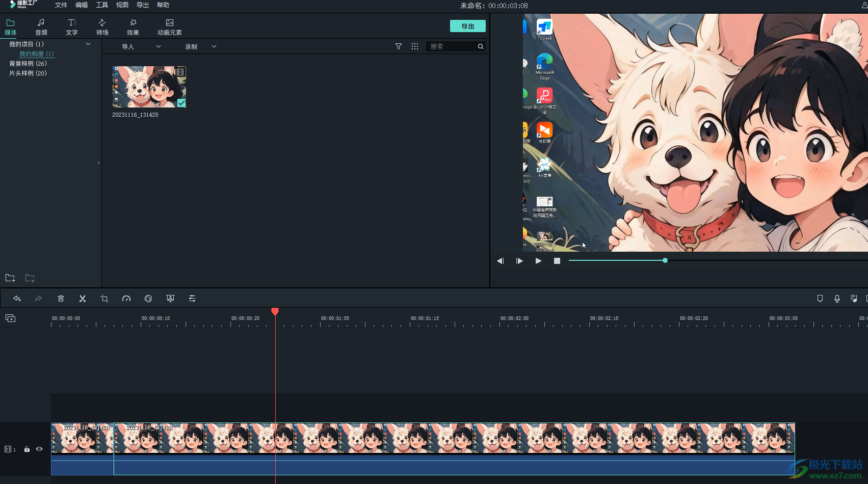Click the delete folder icon
This screenshot has width=868, height=484.
click(x=30, y=278)
